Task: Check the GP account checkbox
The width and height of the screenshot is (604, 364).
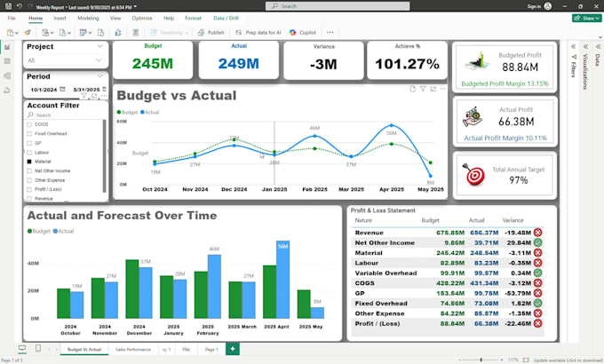Action: click(x=29, y=143)
